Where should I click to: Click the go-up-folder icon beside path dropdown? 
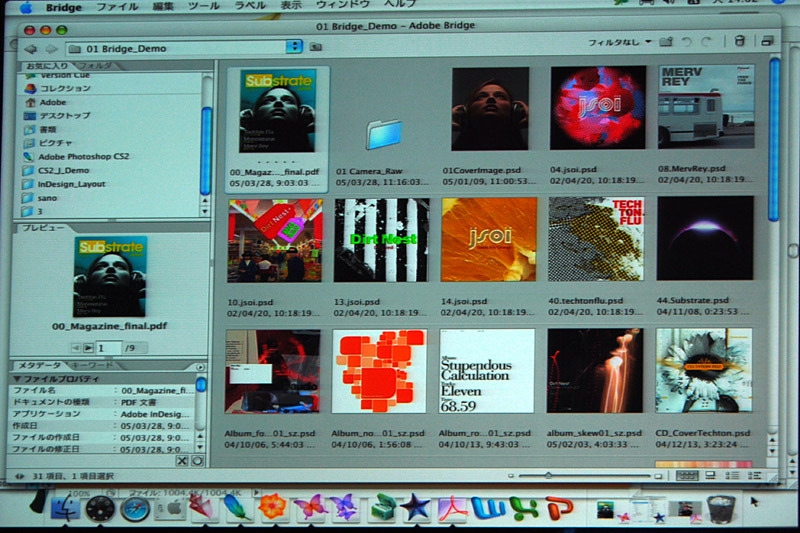click(316, 47)
